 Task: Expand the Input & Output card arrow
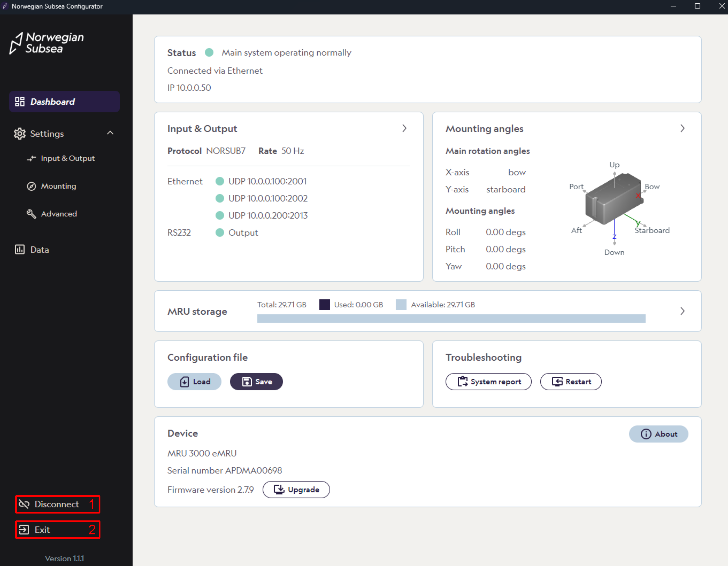(x=404, y=129)
